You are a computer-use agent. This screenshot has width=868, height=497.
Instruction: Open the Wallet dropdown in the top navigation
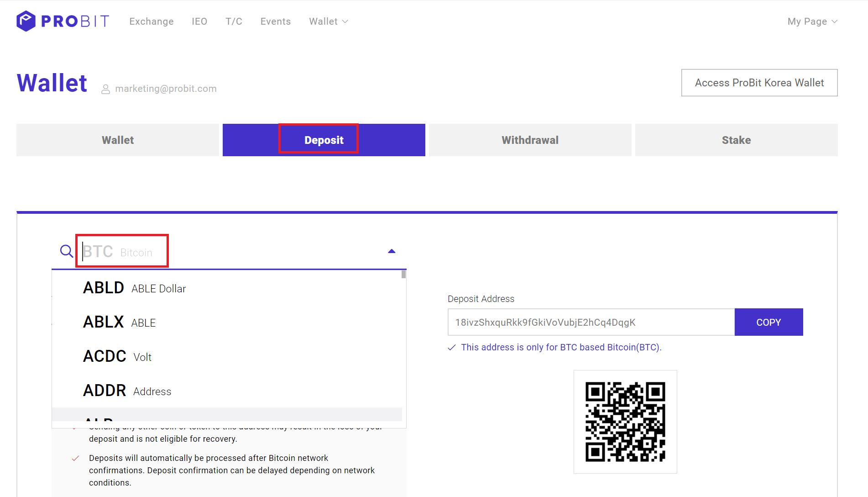[329, 21]
